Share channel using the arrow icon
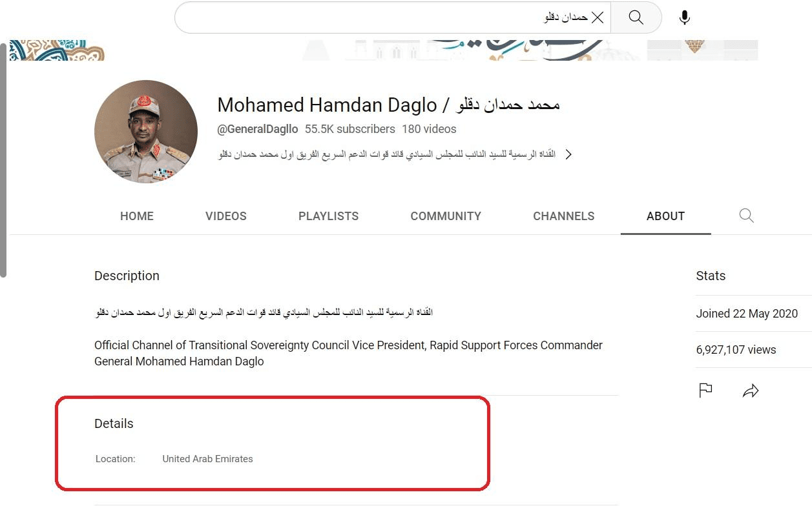The height and width of the screenshot is (508, 812). [x=750, y=391]
